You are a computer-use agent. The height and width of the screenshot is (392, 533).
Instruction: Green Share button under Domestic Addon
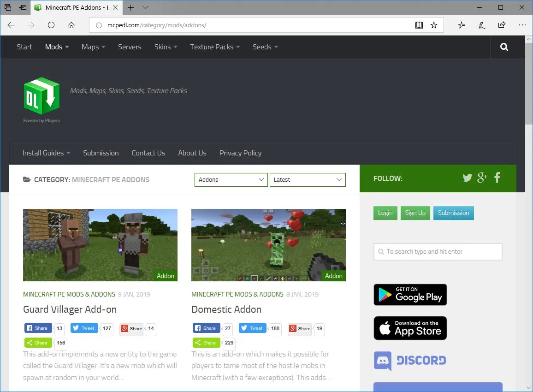point(207,343)
